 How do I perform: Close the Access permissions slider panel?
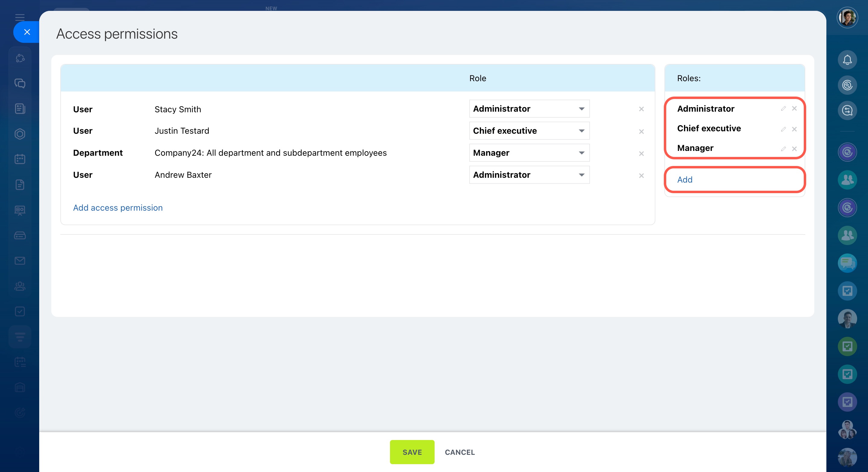pyautogui.click(x=27, y=32)
